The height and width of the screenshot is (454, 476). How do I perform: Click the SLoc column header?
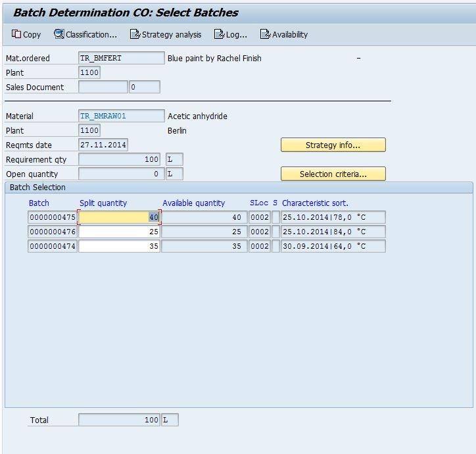259,203
